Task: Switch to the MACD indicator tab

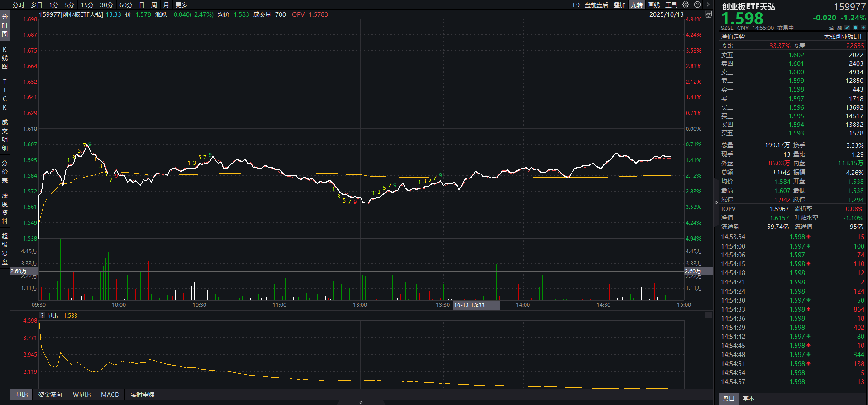Action: [x=110, y=395]
